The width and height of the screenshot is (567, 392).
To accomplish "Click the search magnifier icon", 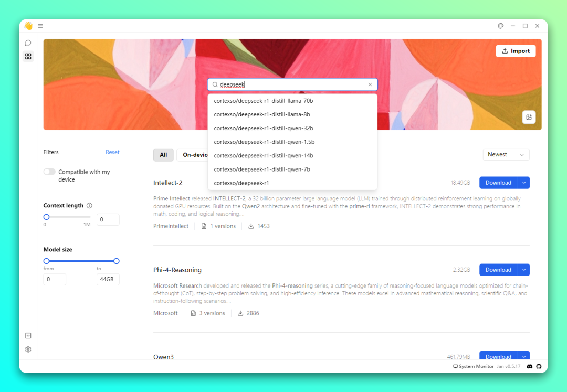I will (x=215, y=84).
